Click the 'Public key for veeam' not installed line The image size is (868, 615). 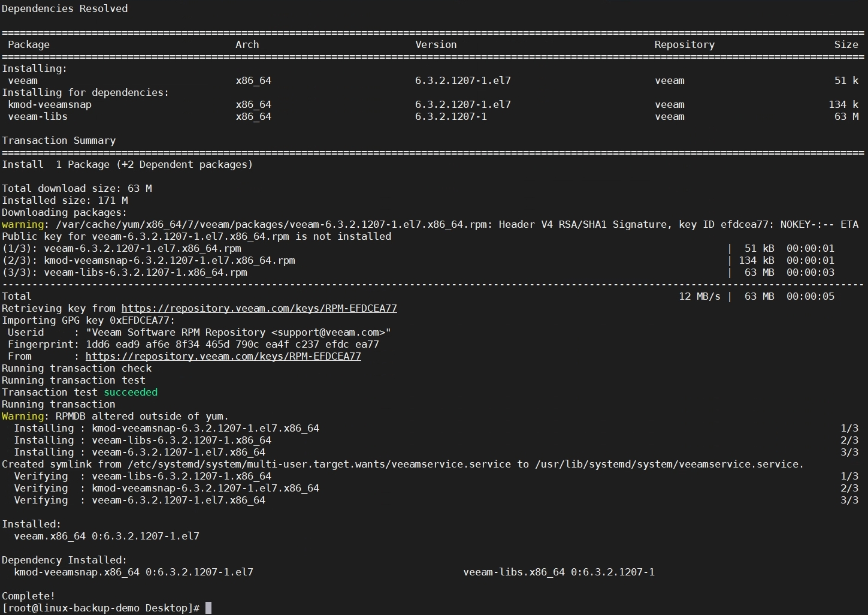tap(196, 236)
